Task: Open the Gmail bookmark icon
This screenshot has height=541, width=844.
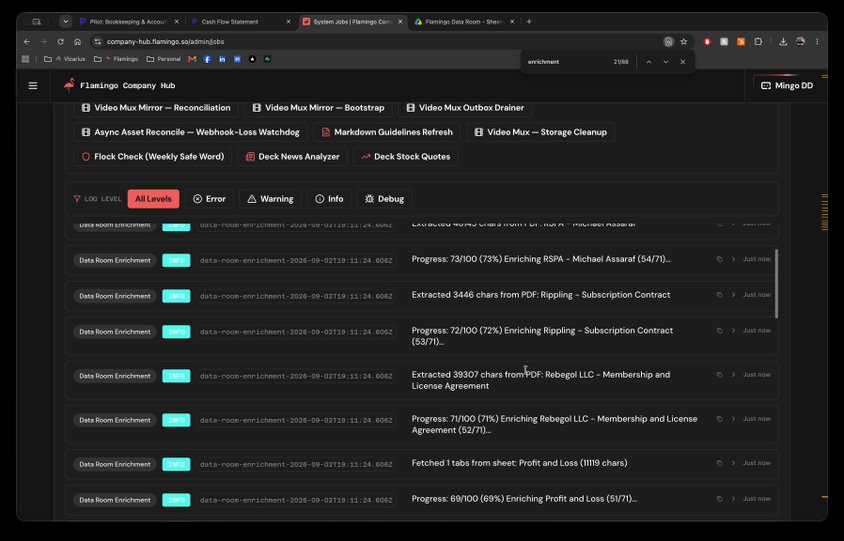Action: [x=192, y=59]
